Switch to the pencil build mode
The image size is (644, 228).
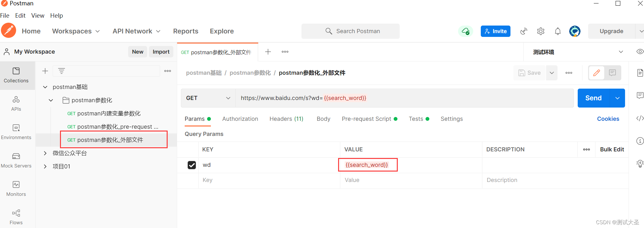click(x=597, y=73)
